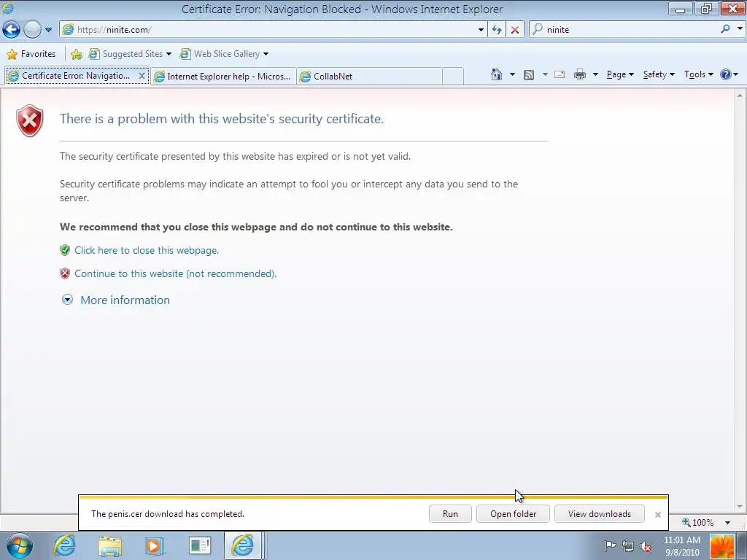
Task: Run the downloaded penis.cer file
Action: (450, 514)
